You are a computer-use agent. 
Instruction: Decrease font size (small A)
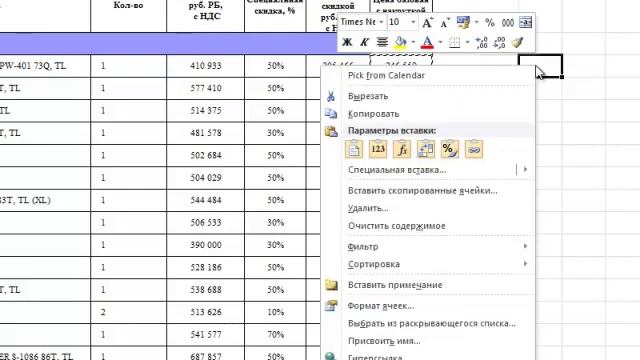[445, 22]
